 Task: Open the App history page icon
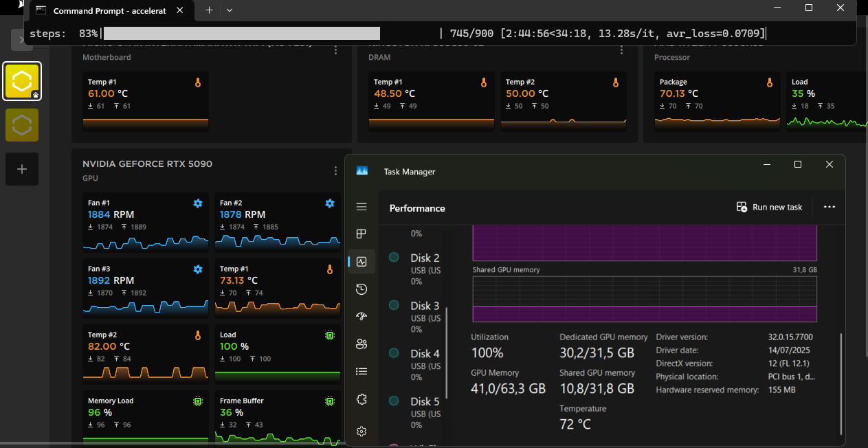[x=361, y=289]
